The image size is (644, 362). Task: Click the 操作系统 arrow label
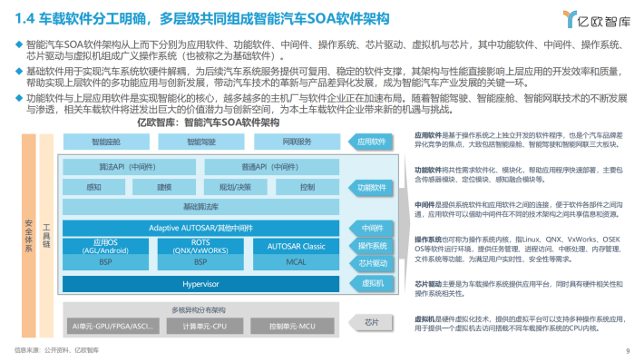pyautogui.click(x=371, y=246)
